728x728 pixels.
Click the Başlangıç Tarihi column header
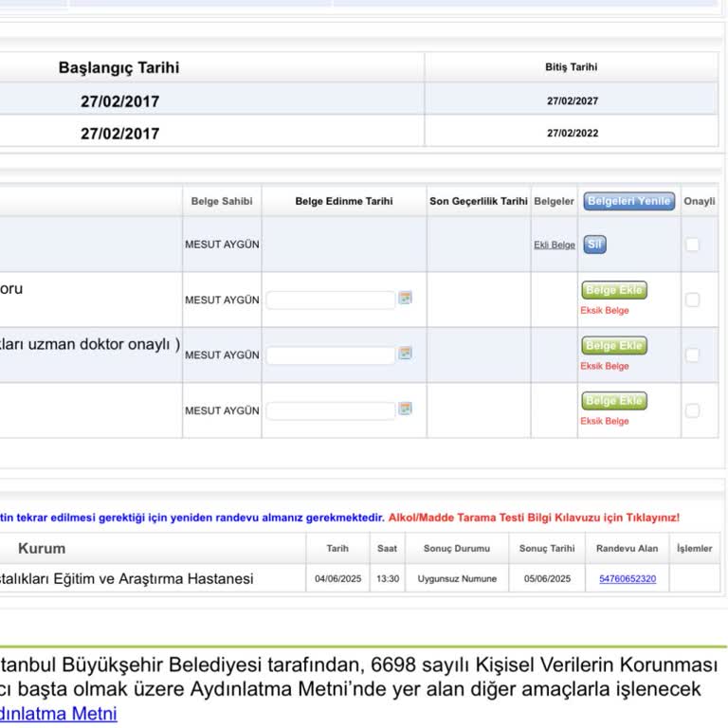118,68
